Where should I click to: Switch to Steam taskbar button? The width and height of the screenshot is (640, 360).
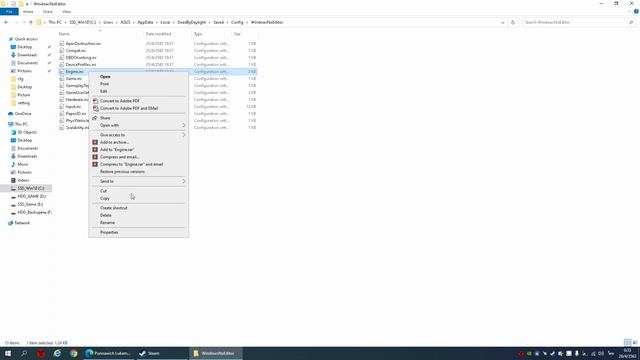tap(162, 353)
